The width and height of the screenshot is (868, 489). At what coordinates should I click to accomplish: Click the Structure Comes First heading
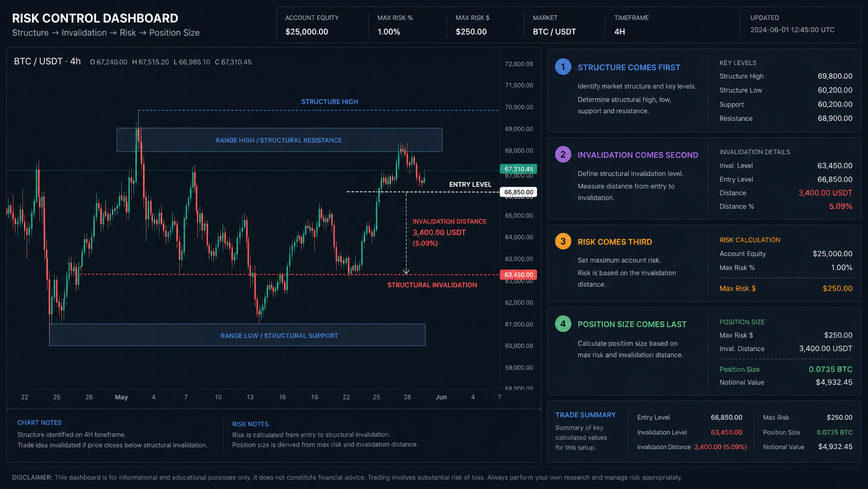[x=629, y=68]
